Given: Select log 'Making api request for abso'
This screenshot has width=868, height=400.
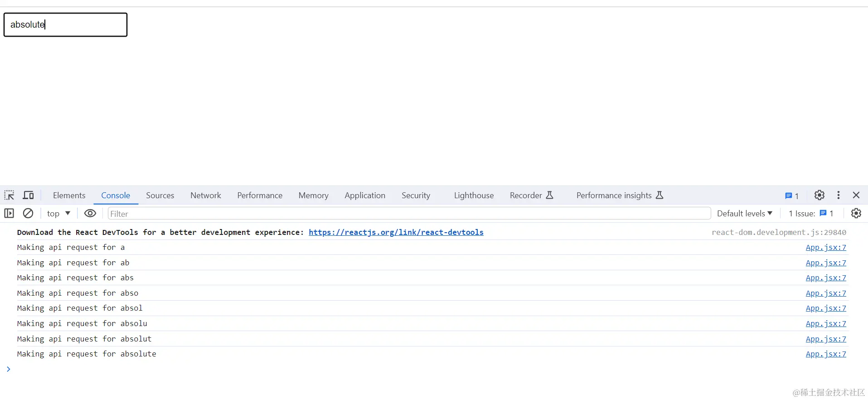Looking at the screenshot, I should pos(78,293).
